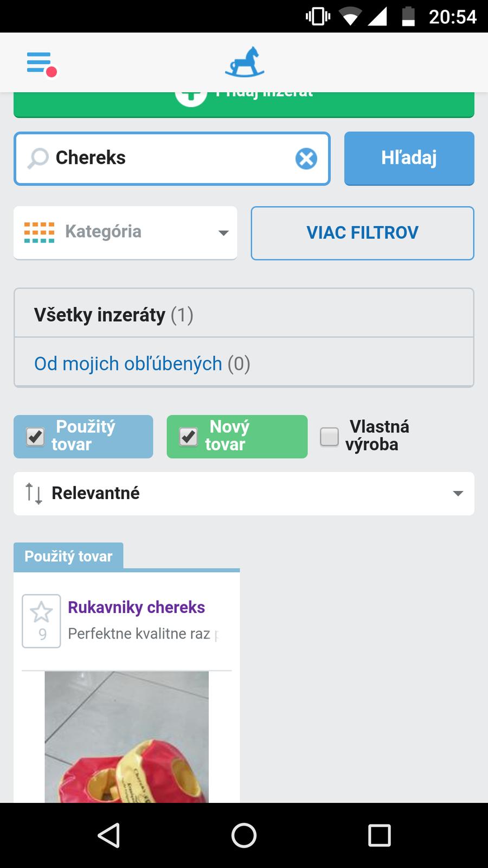Uncheck the Nový tovar checkbox
488x868 pixels.
[189, 437]
